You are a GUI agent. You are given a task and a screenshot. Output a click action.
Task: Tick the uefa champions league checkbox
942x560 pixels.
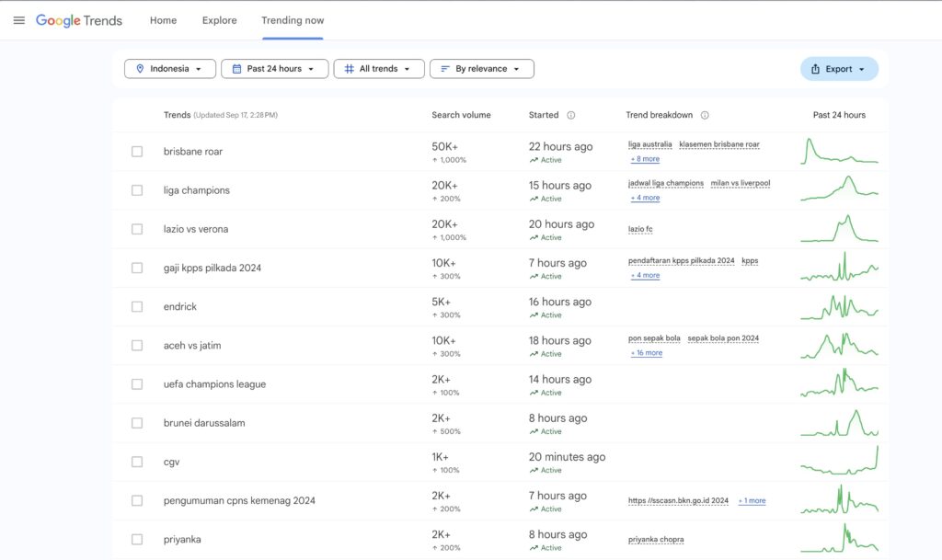pyautogui.click(x=137, y=384)
